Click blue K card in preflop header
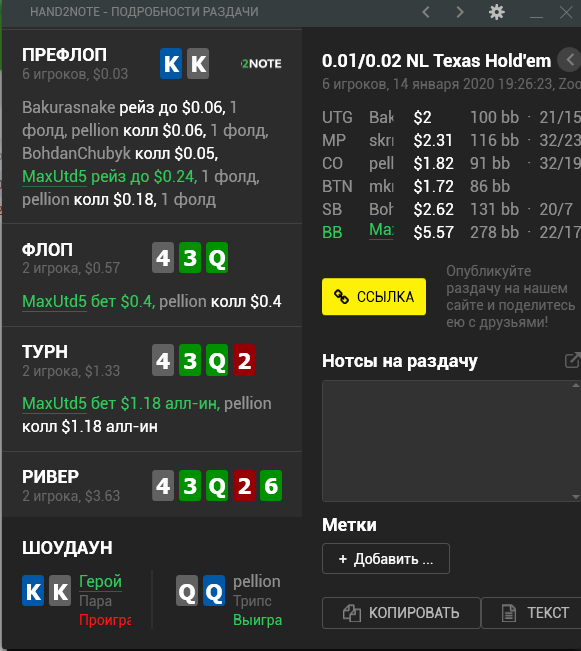Image resolution: width=581 pixels, height=651 pixels. [171, 64]
